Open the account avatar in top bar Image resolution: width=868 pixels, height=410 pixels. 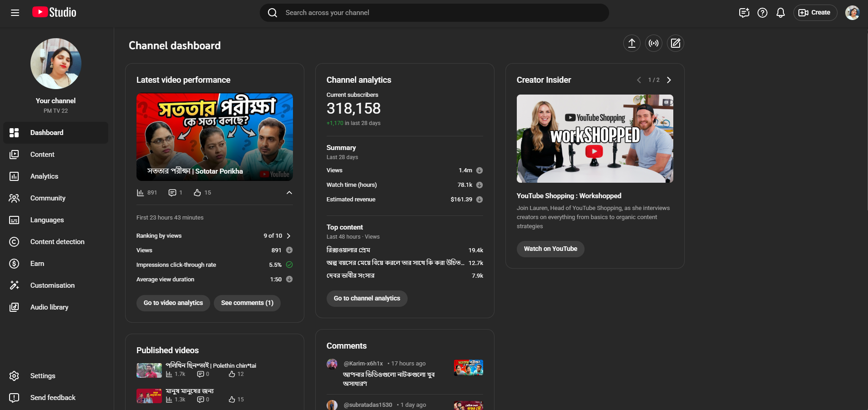[852, 13]
